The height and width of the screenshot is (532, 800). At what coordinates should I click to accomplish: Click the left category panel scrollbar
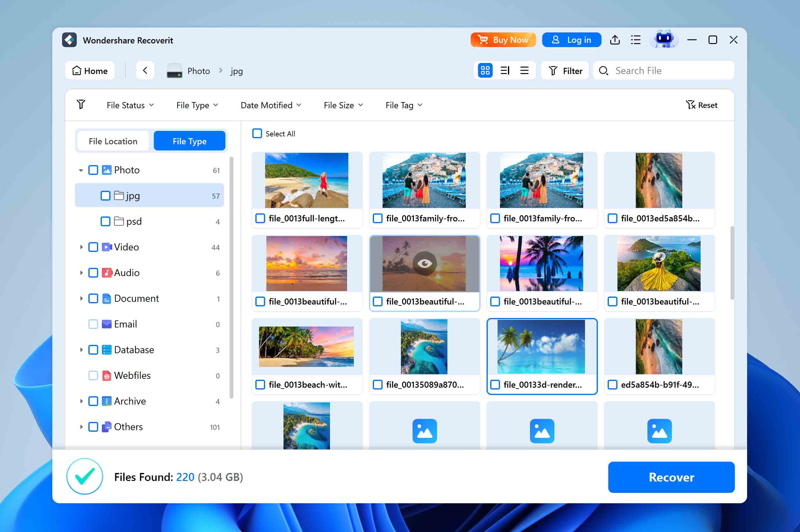click(x=231, y=277)
